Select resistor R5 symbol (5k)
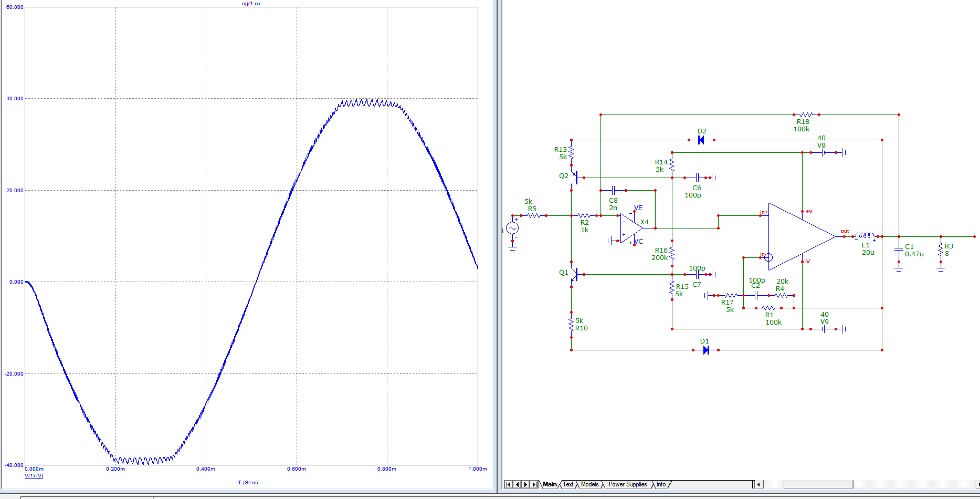980x499 pixels. click(x=533, y=215)
